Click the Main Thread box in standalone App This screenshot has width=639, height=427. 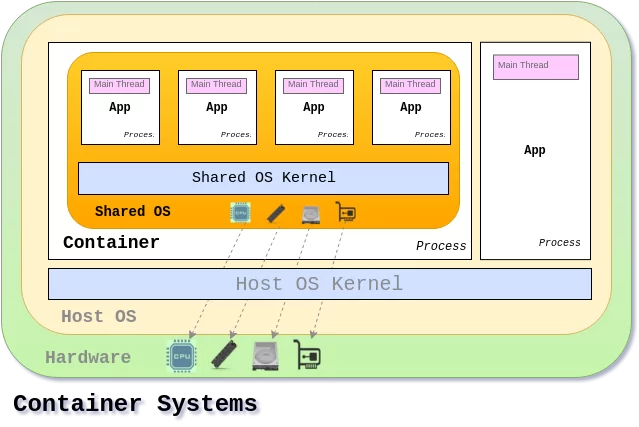point(535,67)
